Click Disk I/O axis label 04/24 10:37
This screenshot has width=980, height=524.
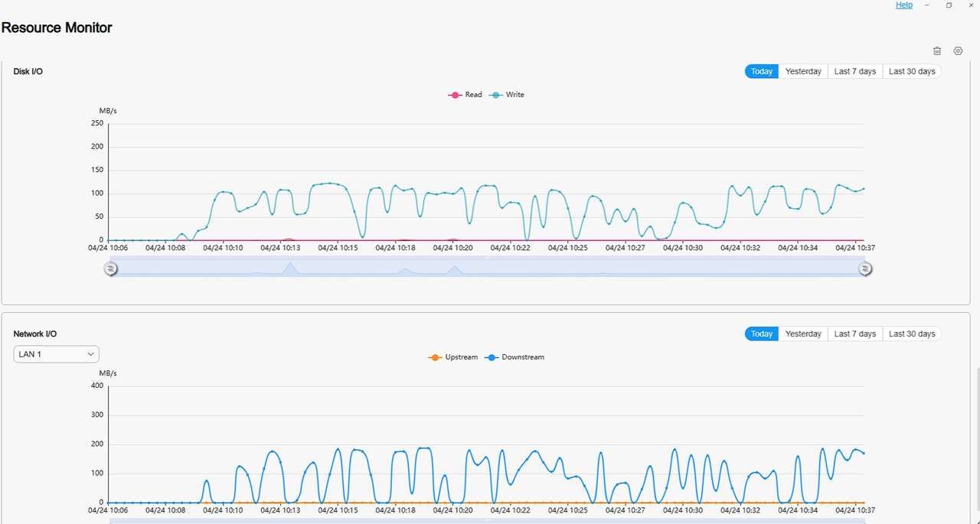[x=855, y=248]
